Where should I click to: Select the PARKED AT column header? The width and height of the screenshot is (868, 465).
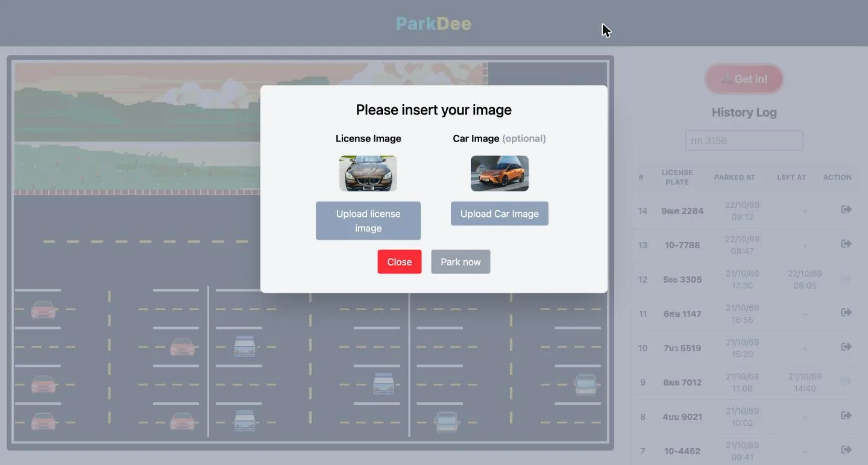point(735,177)
